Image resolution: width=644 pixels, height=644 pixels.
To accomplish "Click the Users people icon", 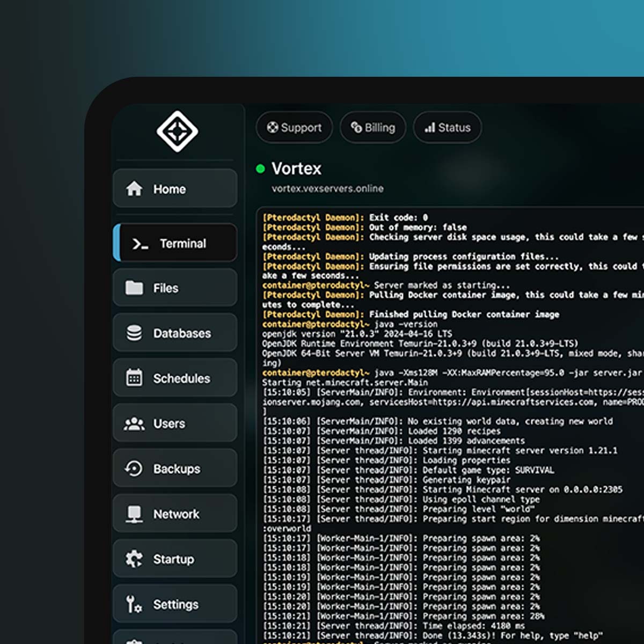I will tap(134, 424).
